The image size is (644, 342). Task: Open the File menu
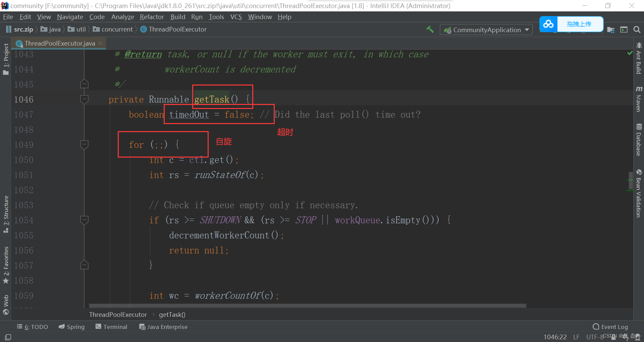[x=8, y=17]
